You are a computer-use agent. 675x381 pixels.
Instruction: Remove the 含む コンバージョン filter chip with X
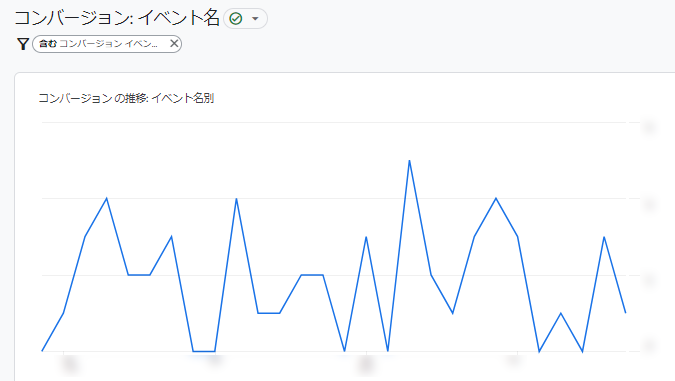(174, 43)
